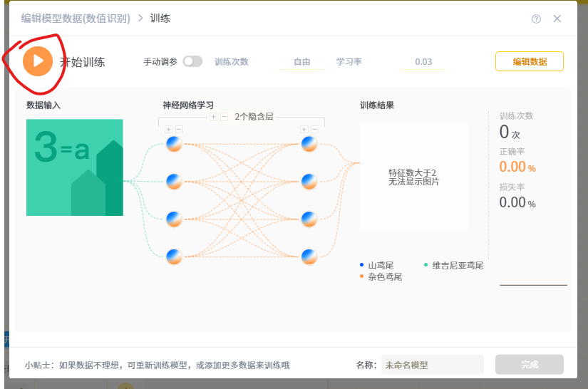Start training with the orange play button

(x=38, y=61)
